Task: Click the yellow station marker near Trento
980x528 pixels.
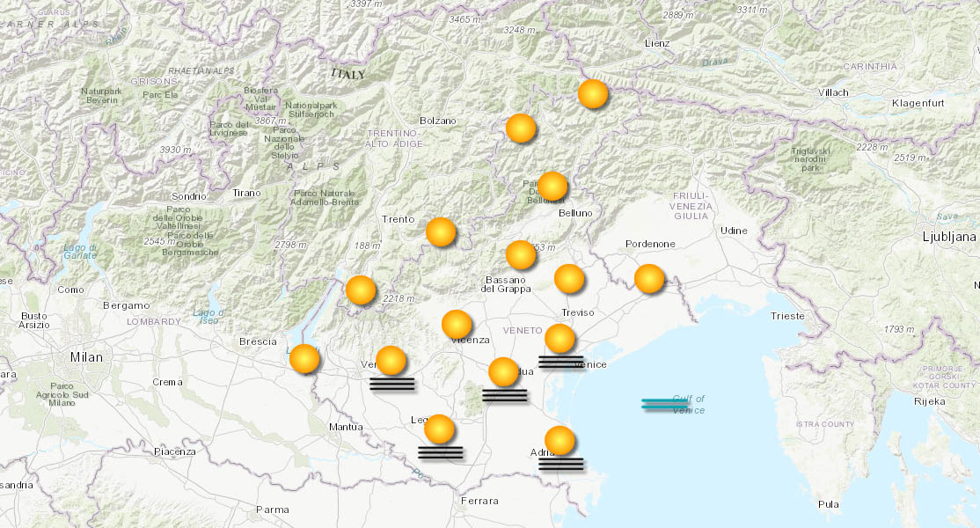Action: [x=440, y=231]
